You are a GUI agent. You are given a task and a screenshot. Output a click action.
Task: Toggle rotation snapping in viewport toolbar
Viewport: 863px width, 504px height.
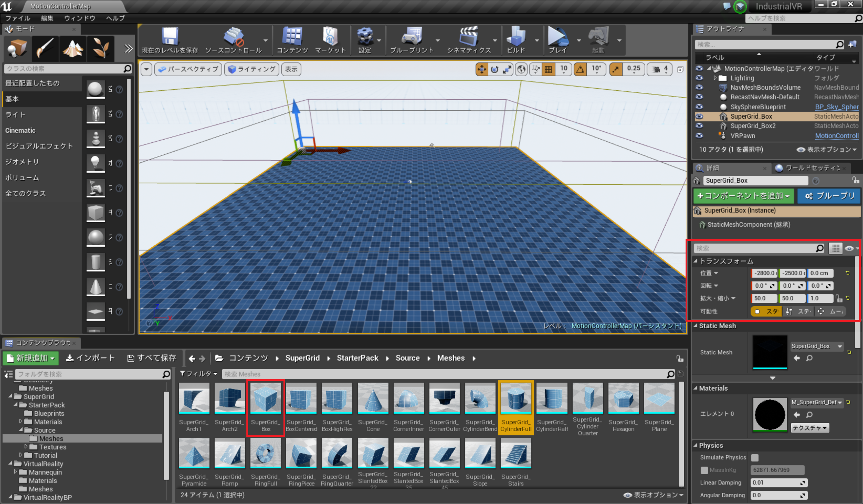tap(580, 69)
